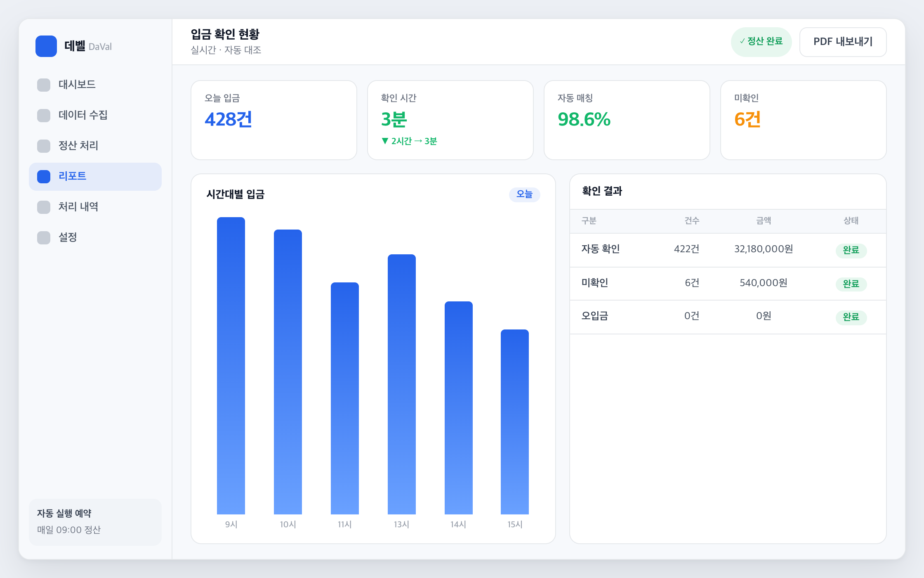Select the 13시 deposit bar

point(402,384)
